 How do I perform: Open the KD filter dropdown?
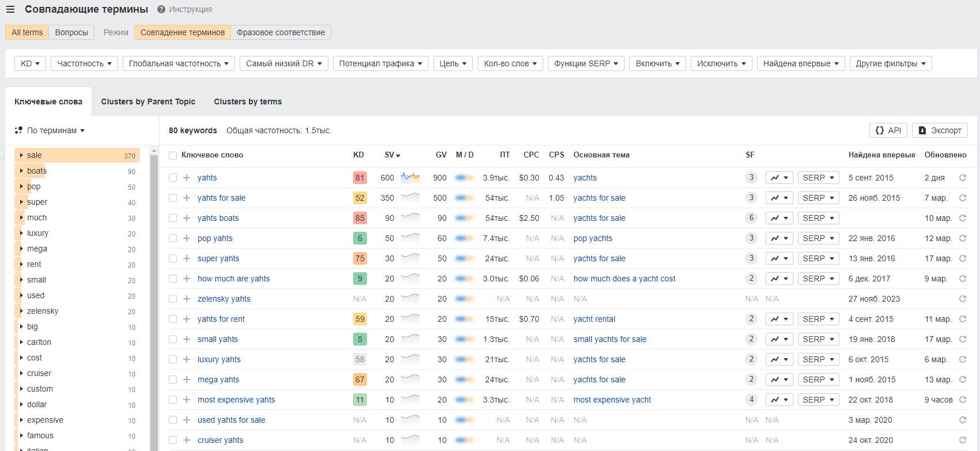[x=30, y=63]
